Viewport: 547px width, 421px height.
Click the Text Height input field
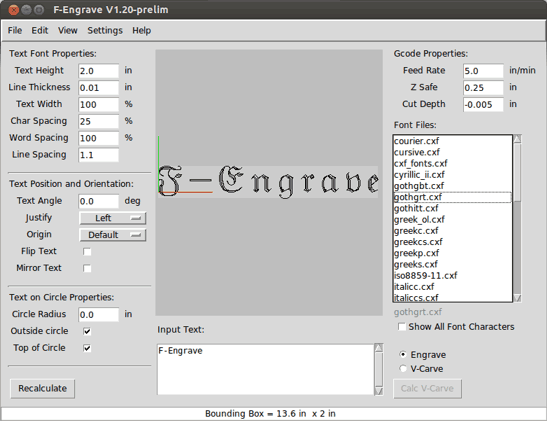pyautogui.click(x=98, y=71)
